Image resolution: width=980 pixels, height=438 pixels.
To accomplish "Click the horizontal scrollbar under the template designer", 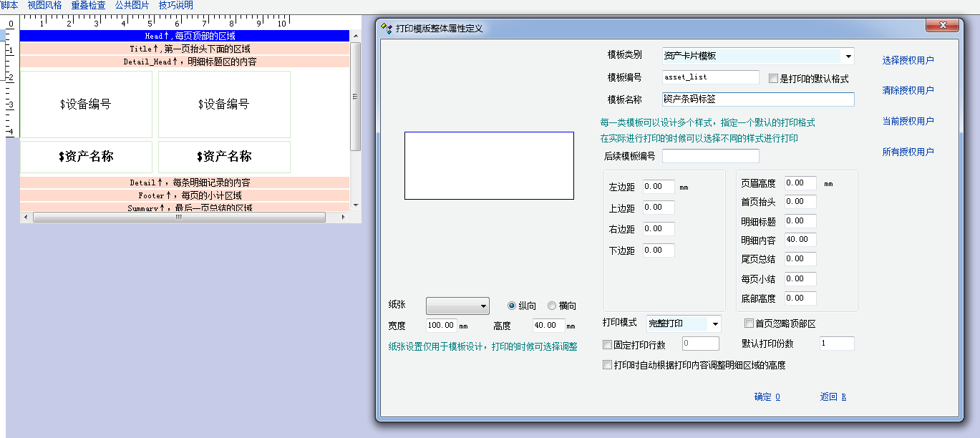I will click(x=179, y=217).
